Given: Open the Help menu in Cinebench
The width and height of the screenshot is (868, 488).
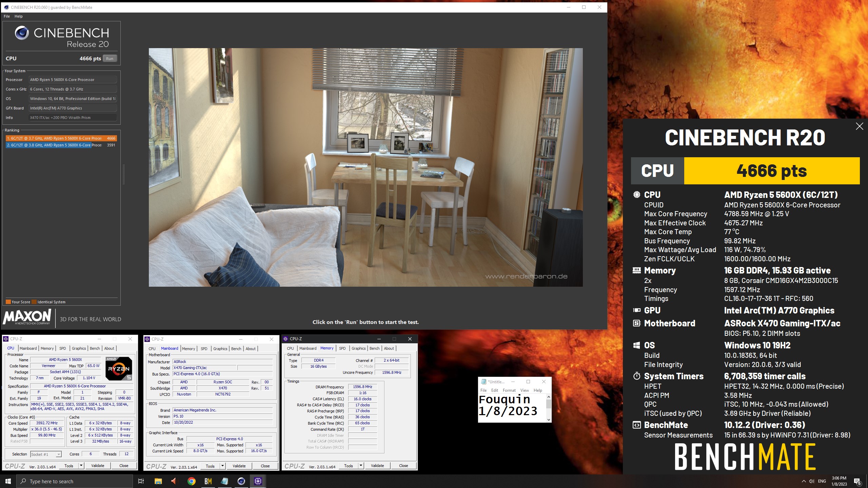Looking at the screenshot, I should [x=18, y=16].
